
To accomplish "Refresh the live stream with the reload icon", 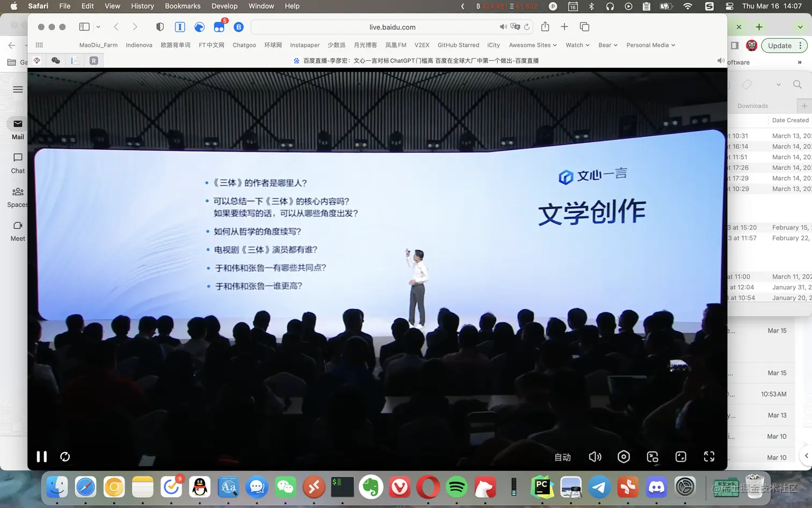I will pos(65,456).
